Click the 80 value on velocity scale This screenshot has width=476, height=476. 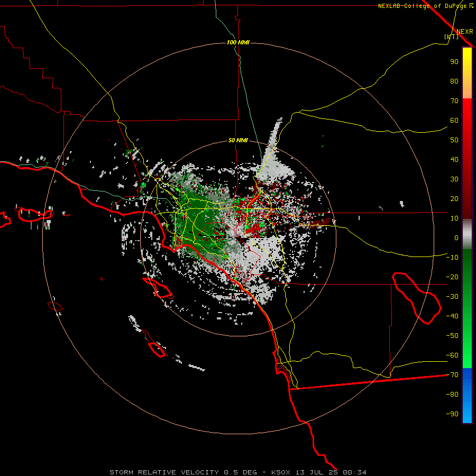(x=454, y=81)
